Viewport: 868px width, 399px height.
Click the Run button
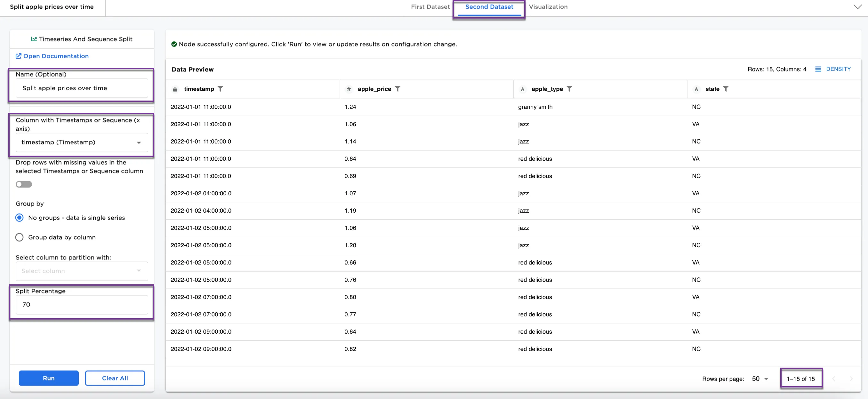coord(49,378)
